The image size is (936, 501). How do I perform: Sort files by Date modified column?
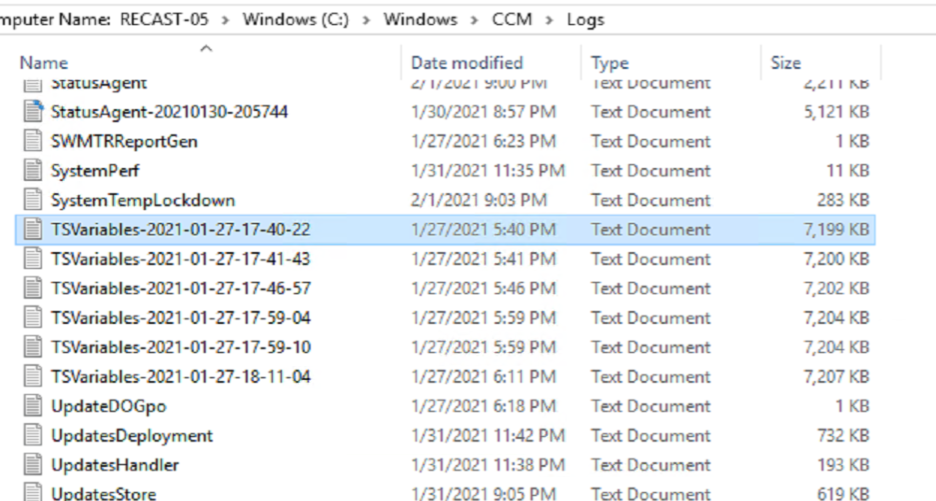click(x=467, y=63)
